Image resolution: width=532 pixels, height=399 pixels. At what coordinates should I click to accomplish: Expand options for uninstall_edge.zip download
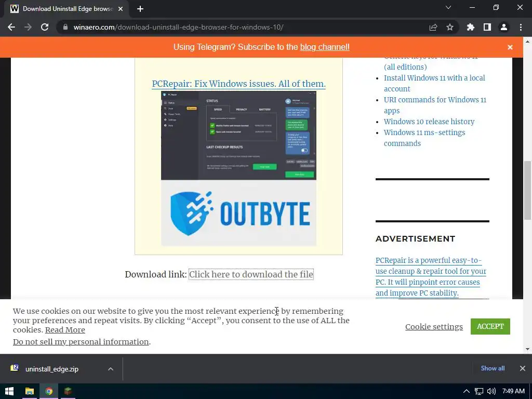pyautogui.click(x=111, y=369)
